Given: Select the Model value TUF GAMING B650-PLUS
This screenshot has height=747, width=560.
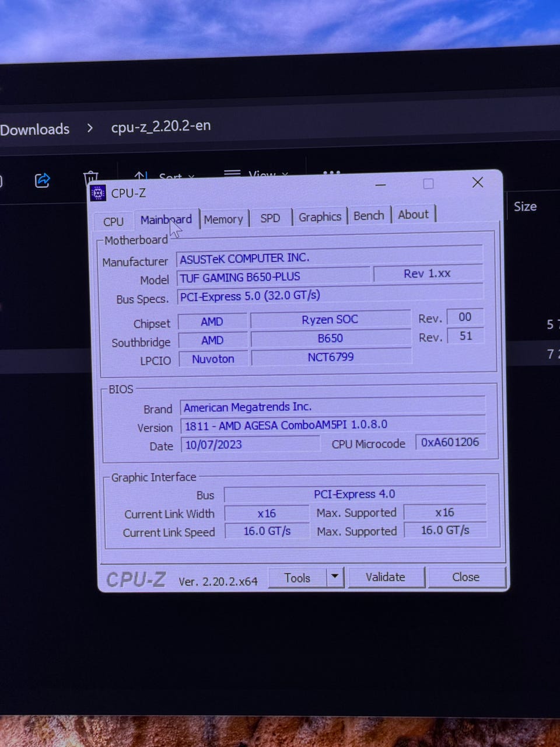Looking at the screenshot, I should coord(273,277).
